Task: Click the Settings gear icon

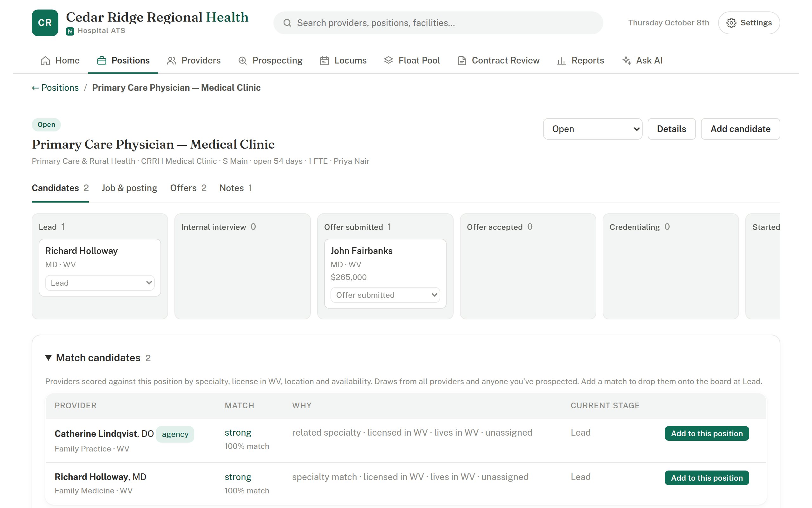Action: click(x=731, y=23)
